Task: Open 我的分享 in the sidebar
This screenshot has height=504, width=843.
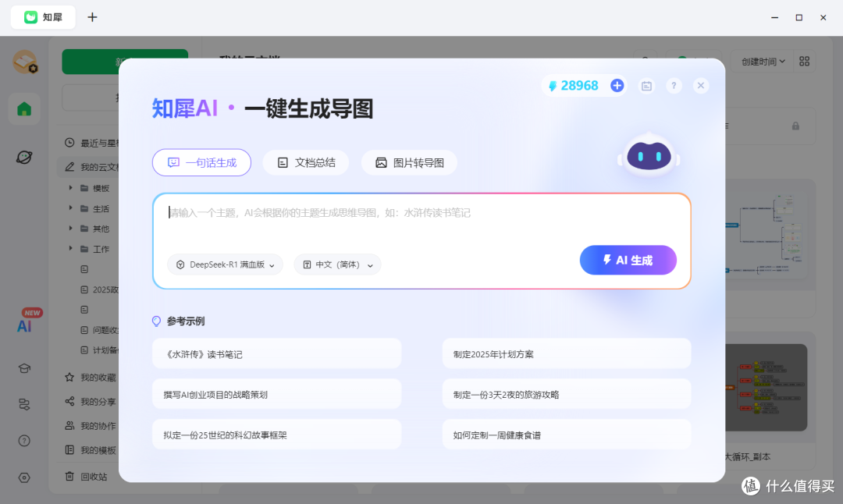Action: tap(91, 401)
